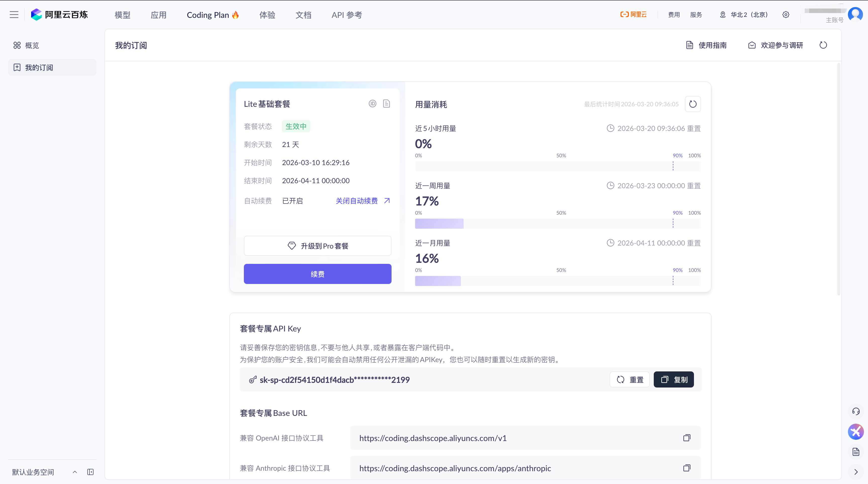Click 升级到 Pro 套餐 upgrade button
Image resolution: width=868 pixels, height=484 pixels.
pos(317,246)
